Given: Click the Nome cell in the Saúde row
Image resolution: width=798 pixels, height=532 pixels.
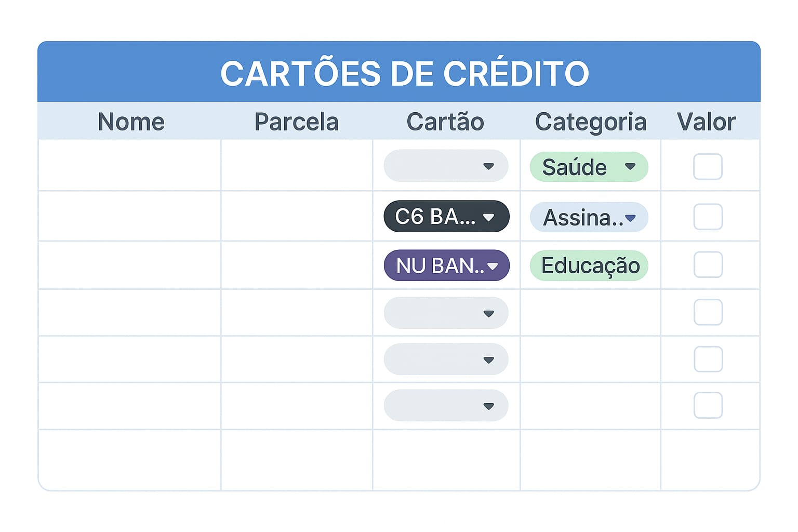Looking at the screenshot, I should click(130, 166).
